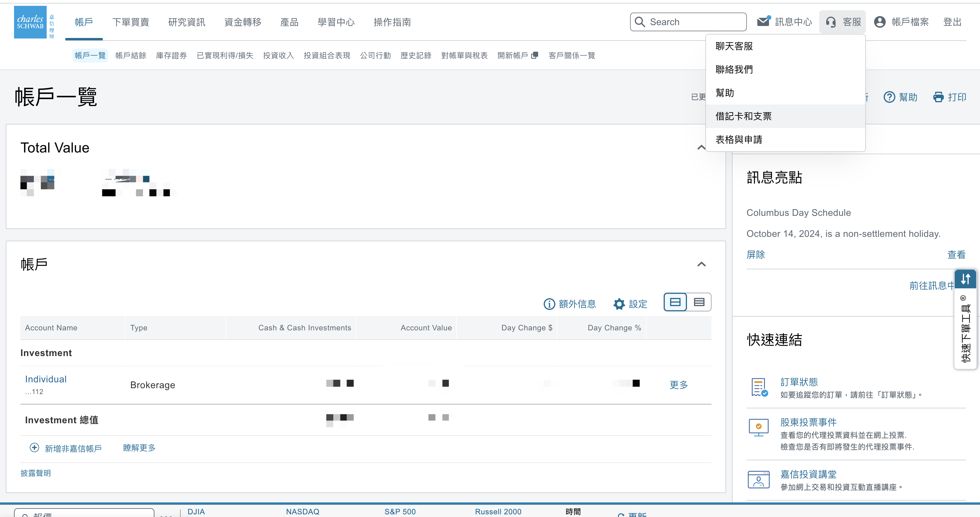The width and height of the screenshot is (980, 517).
Task: Open the message center envelope icon
Action: tap(763, 22)
